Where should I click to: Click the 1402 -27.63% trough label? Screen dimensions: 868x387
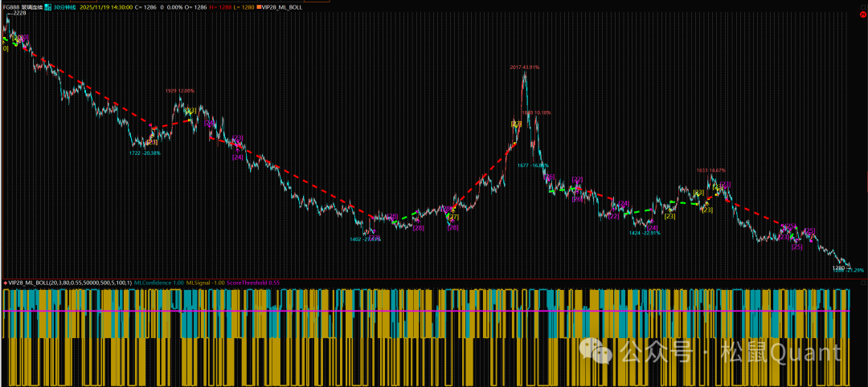[x=366, y=239]
